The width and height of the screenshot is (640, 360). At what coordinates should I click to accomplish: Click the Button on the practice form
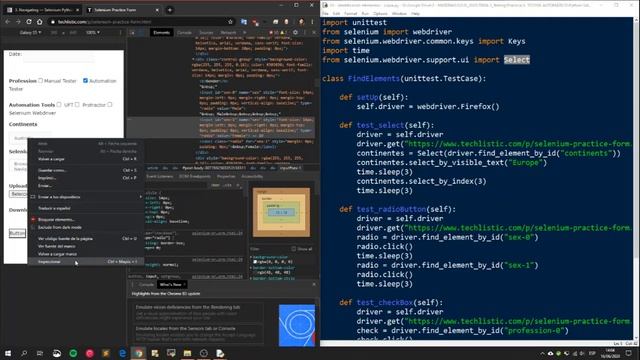[17, 233]
